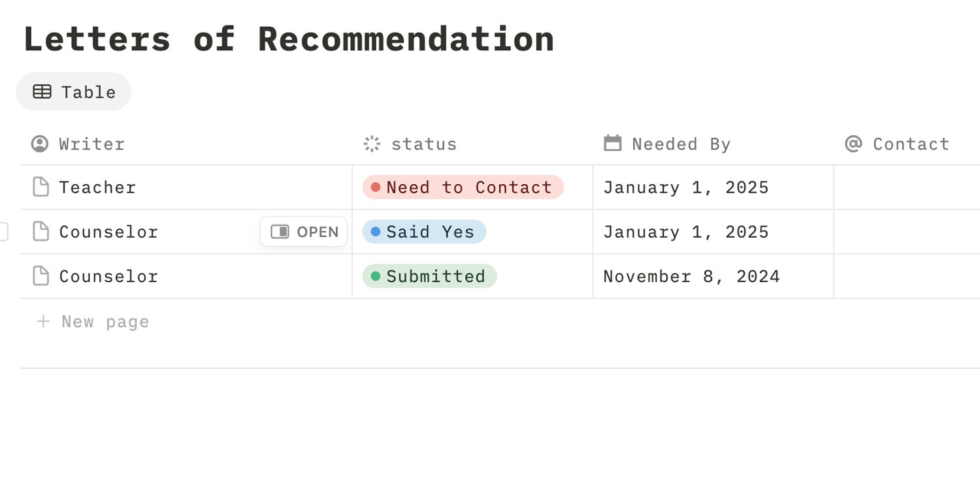The height and width of the screenshot is (480, 980).
Task: Switch to the Table view tab
Action: (73, 91)
